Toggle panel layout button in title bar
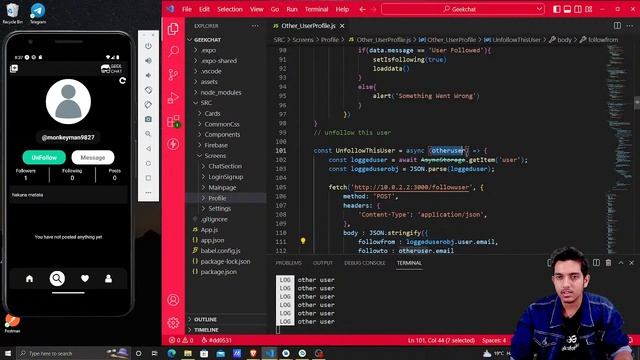The height and width of the screenshot is (360, 640). point(567,9)
